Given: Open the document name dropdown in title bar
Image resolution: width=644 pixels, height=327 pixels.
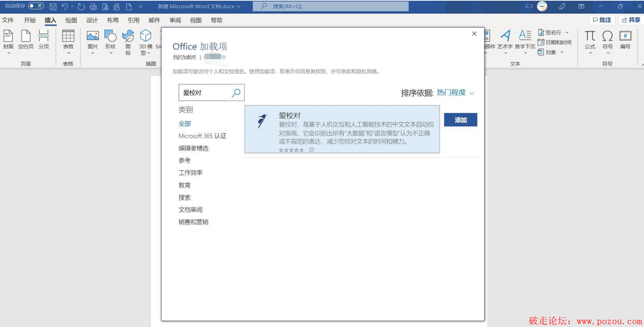Looking at the screenshot, I should [x=239, y=6].
